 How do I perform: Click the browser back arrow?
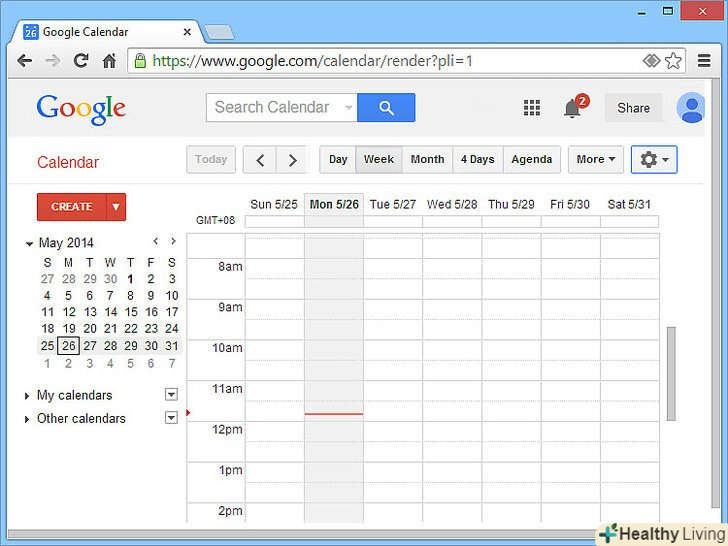point(24,61)
